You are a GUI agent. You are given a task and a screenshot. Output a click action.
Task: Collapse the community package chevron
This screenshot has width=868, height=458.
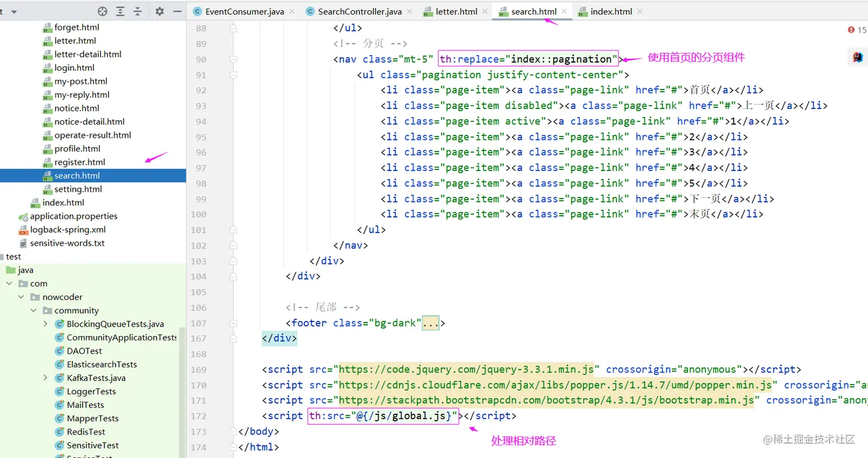coord(33,310)
